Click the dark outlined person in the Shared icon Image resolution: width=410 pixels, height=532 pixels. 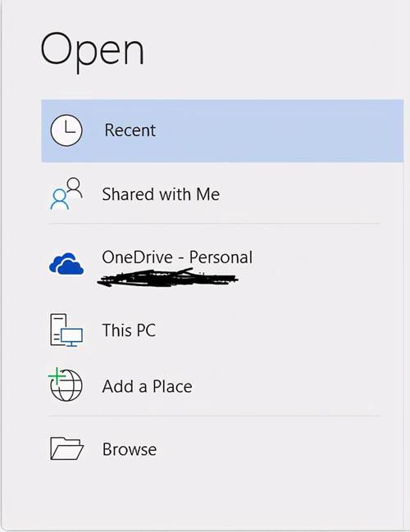(x=75, y=187)
